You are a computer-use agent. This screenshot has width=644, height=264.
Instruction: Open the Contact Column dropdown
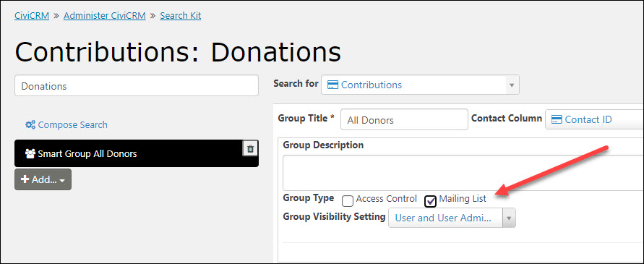[x=594, y=119]
